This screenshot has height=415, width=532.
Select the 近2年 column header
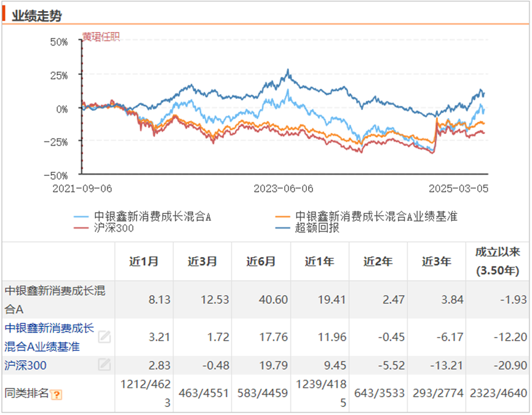coord(378,261)
